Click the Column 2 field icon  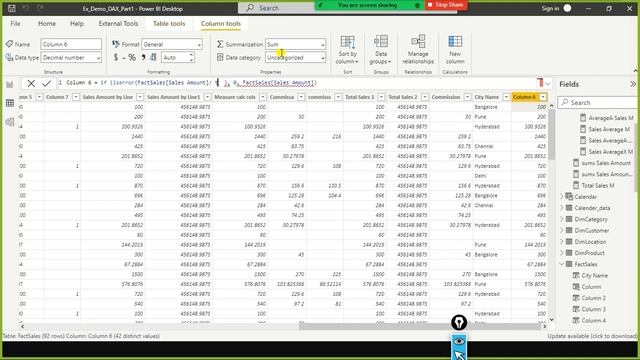coord(576,298)
